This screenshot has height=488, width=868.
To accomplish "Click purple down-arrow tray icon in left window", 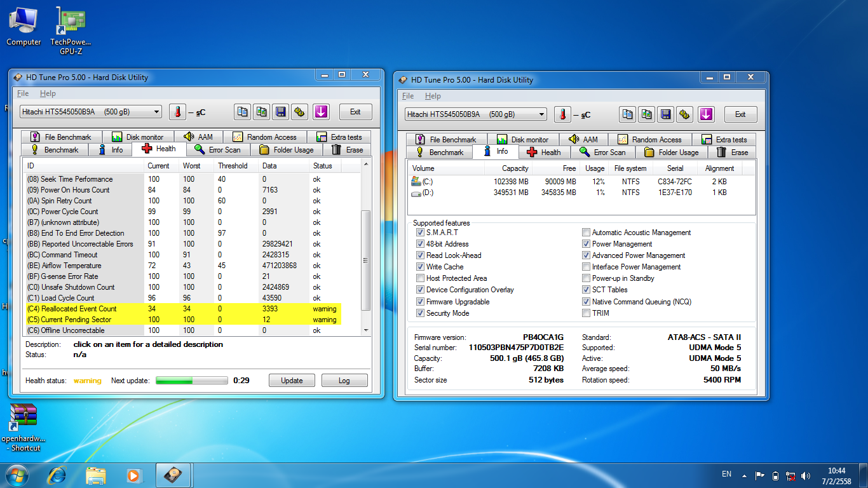I will [321, 112].
